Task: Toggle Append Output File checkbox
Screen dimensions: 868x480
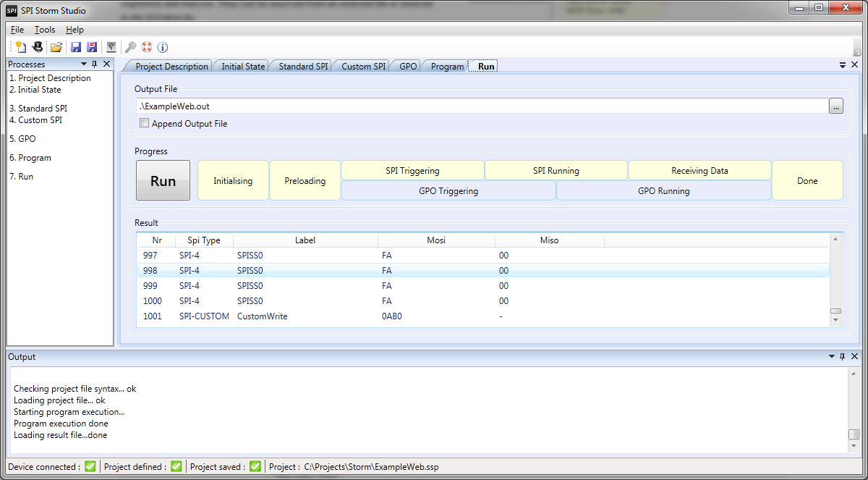Action: coord(144,124)
